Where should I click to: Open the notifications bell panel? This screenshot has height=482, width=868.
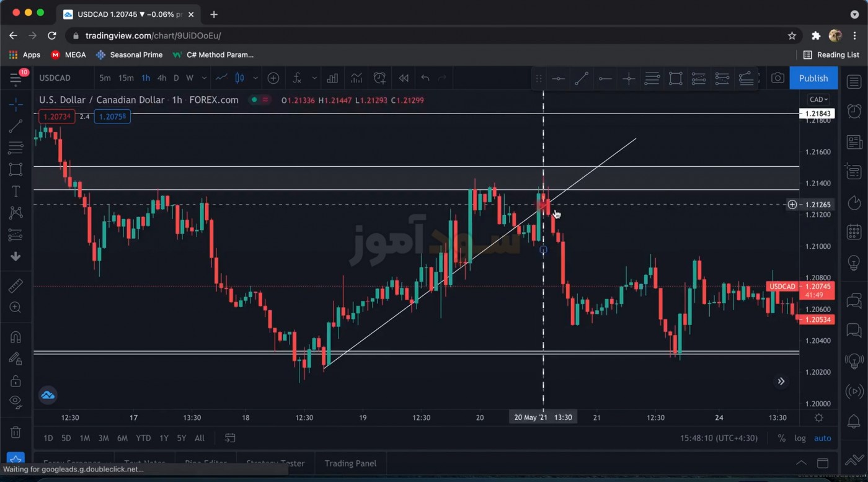854,422
